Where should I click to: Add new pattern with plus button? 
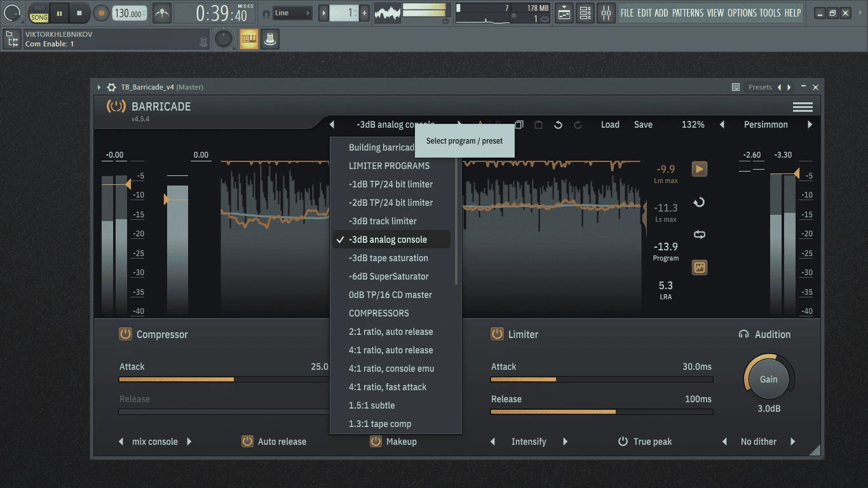[364, 13]
